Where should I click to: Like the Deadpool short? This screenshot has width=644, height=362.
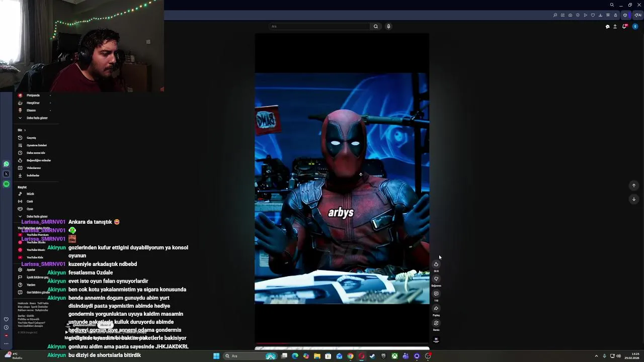click(436, 264)
